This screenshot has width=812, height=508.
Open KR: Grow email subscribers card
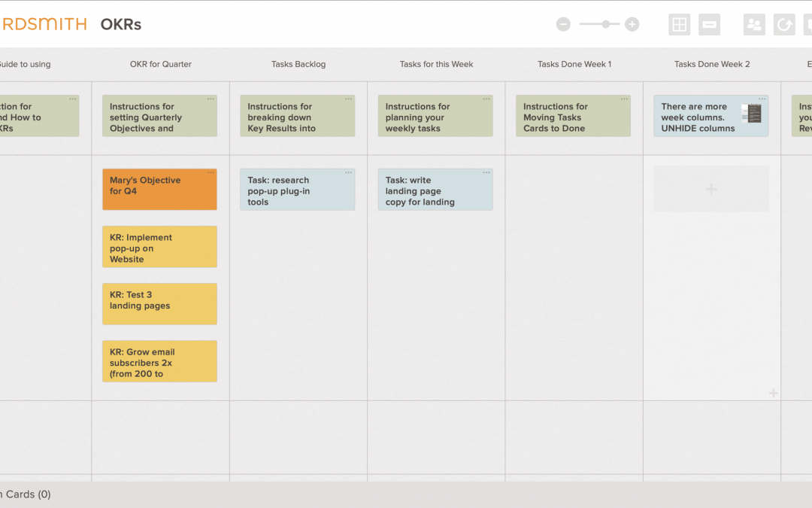pos(159,361)
